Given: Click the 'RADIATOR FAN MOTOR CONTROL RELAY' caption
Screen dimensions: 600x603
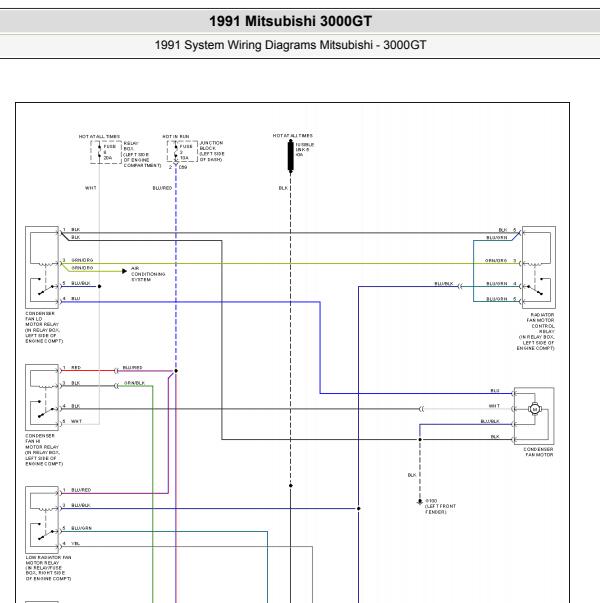Looking at the screenshot, I should coord(535,331).
